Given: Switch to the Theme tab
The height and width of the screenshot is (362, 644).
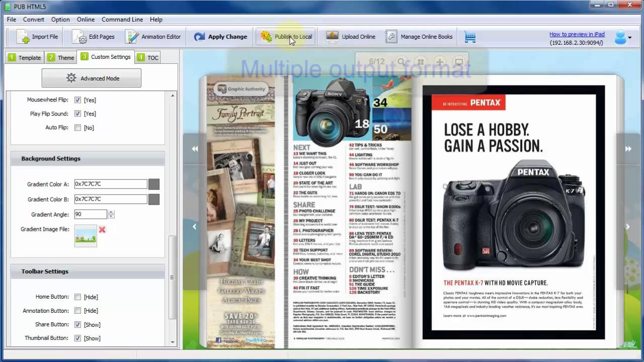Looking at the screenshot, I should (x=61, y=57).
